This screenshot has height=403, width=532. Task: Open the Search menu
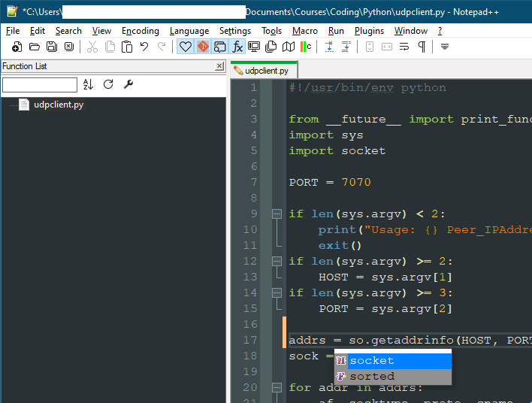click(x=68, y=31)
